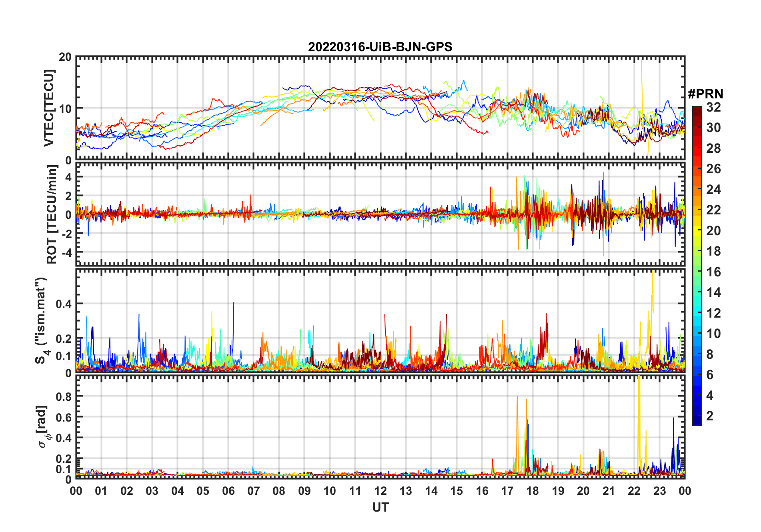Click colorbar tick label 2
Image resolution: width=761 pixels, height=532 pixels.
[x=710, y=416]
